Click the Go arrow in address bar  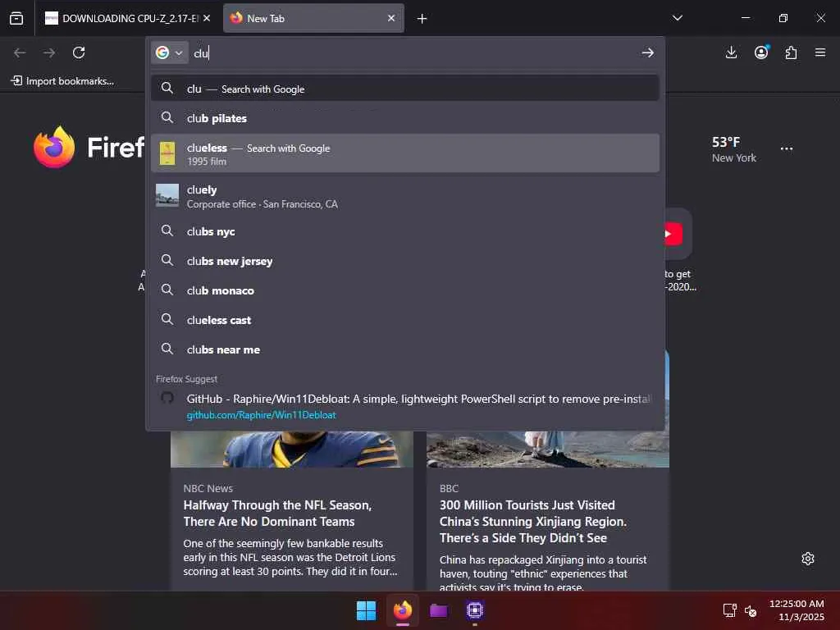(x=648, y=52)
